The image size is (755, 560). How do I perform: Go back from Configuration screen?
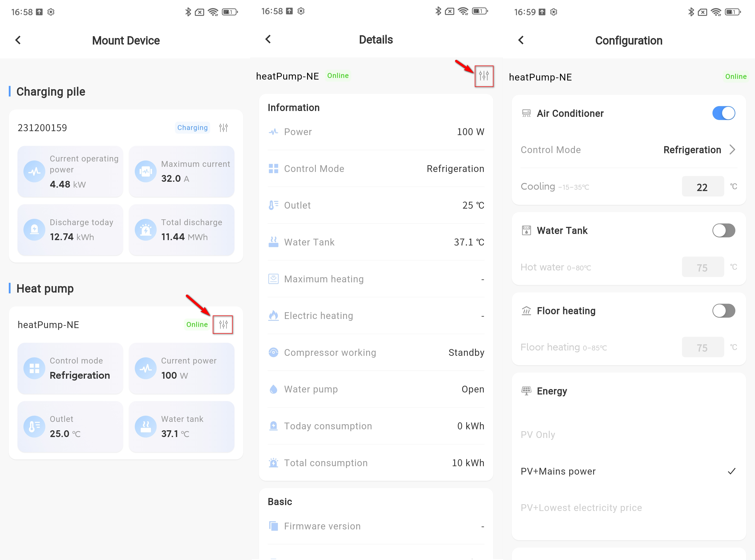point(521,40)
